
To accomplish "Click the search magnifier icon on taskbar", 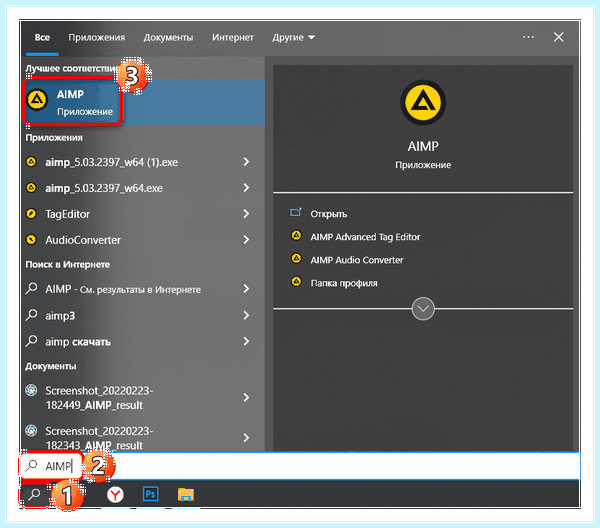I will click(34, 494).
